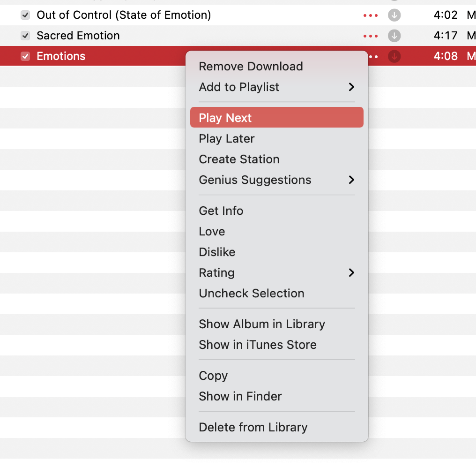Click the 4:08 duration value
The width and height of the screenshot is (476, 468).
pos(446,56)
